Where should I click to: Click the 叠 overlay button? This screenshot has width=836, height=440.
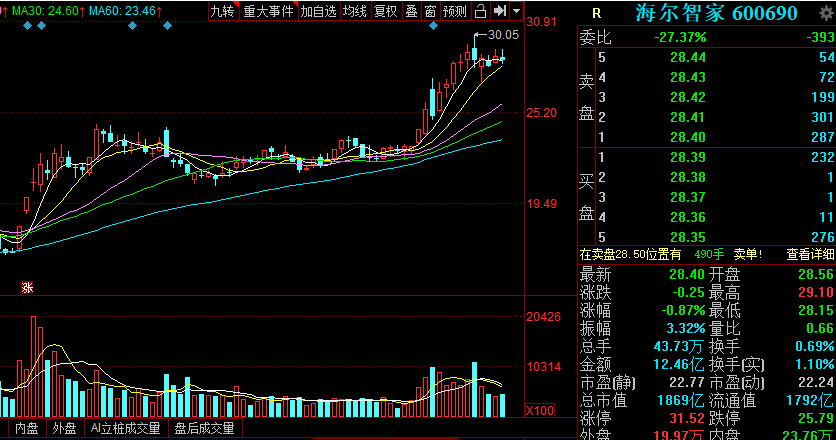click(x=412, y=11)
